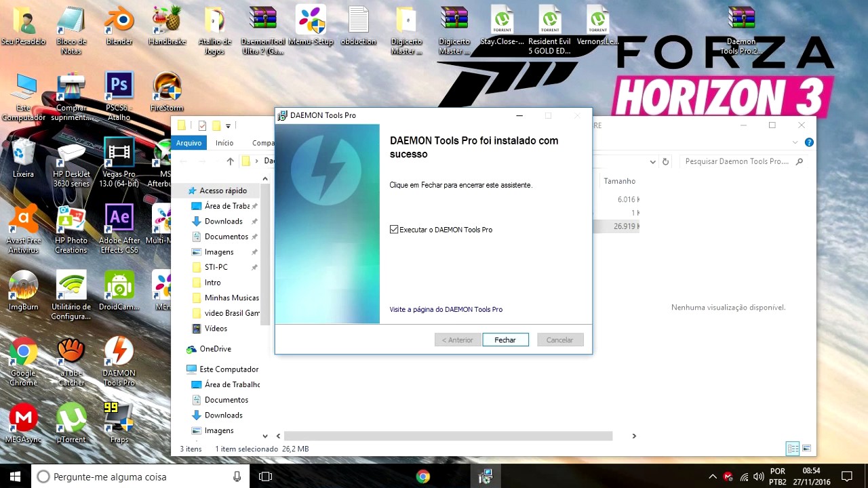Screen dimensions: 868x488
Task: Switch Explorer to large icons view
Action: pyautogui.click(x=806, y=449)
